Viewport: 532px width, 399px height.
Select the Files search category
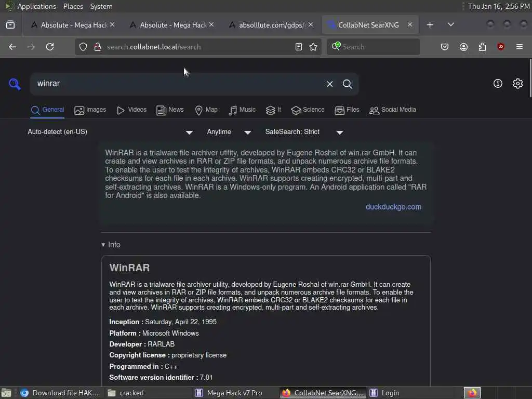347,110
